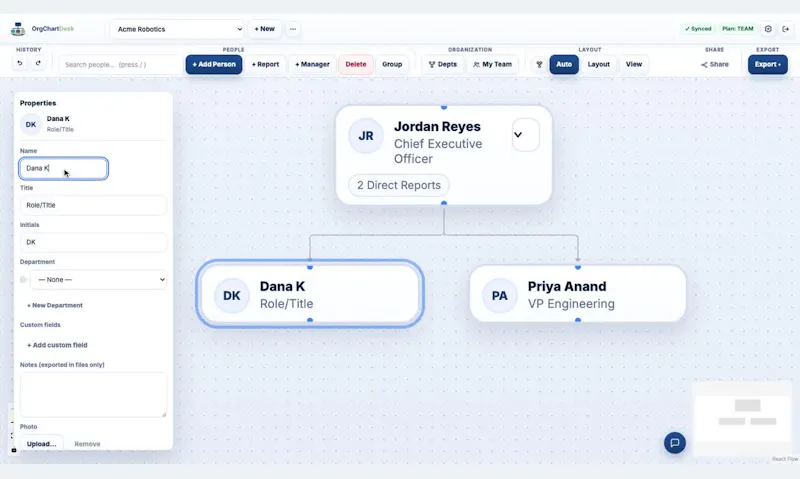
Task: Add a manager with + Manager
Action: tap(312, 64)
